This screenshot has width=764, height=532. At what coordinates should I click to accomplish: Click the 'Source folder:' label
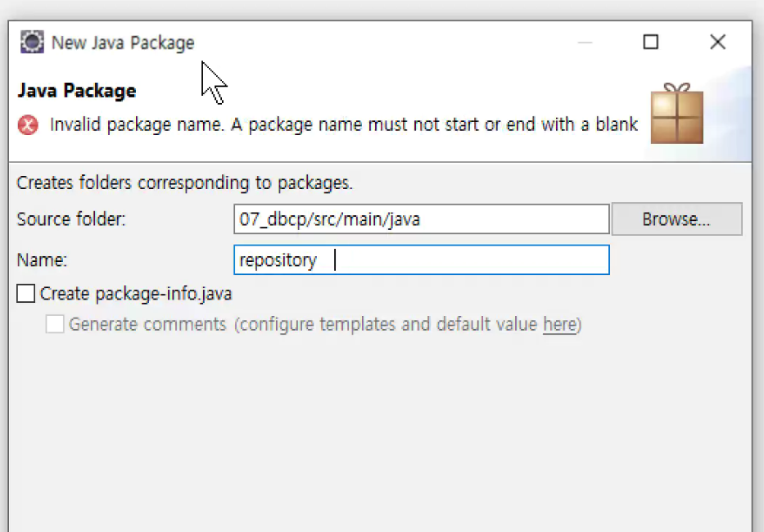(x=71, y=219)
